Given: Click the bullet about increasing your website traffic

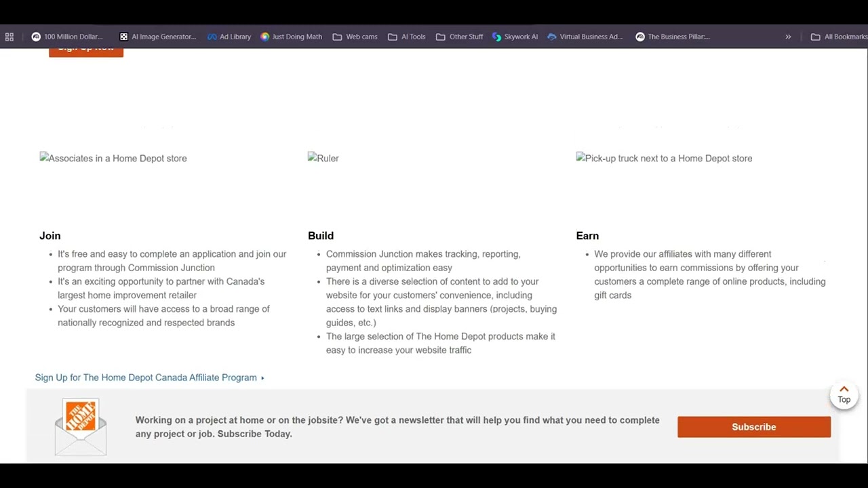Looking at the screenshot, I should pyautogui.click(x=441, y=343).
